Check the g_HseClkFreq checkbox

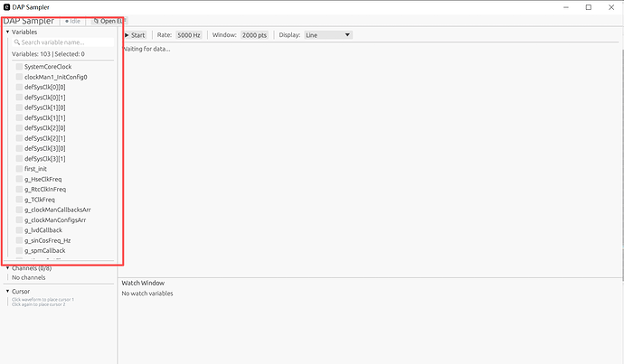[19, 179]
